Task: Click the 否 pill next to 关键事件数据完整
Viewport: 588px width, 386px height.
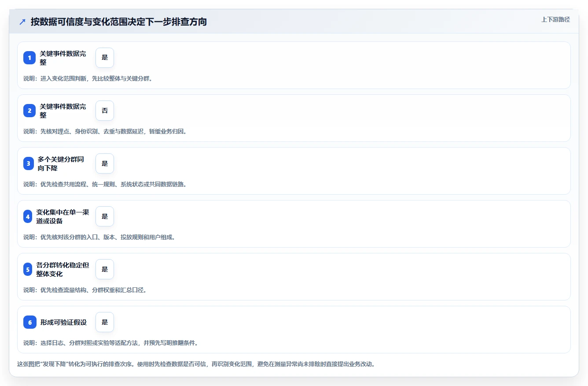Action: (x=105, y=111)
